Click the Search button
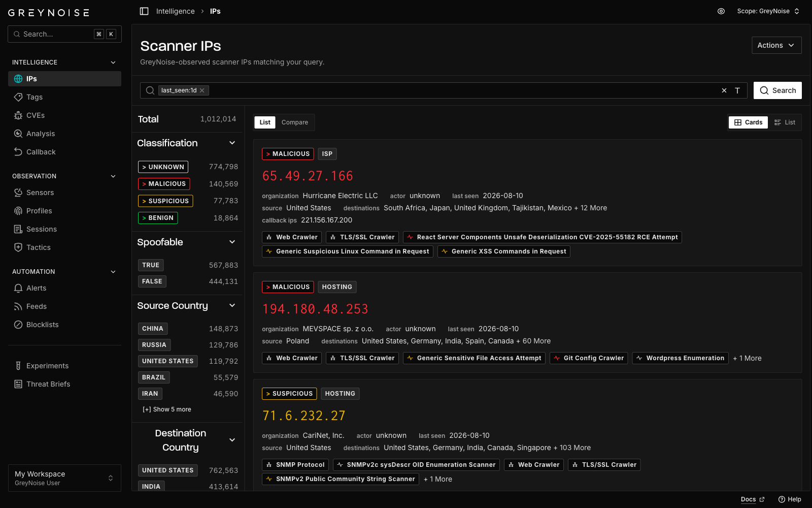The width and height of the screenshot is (812, 508). point(777,90)
